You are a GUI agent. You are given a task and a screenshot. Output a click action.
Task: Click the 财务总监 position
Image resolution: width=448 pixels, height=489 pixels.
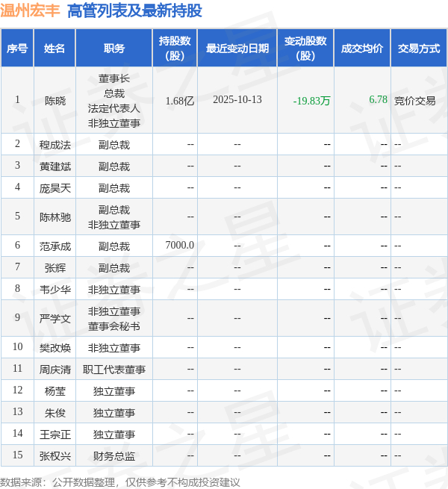click(x=114, y=456)
